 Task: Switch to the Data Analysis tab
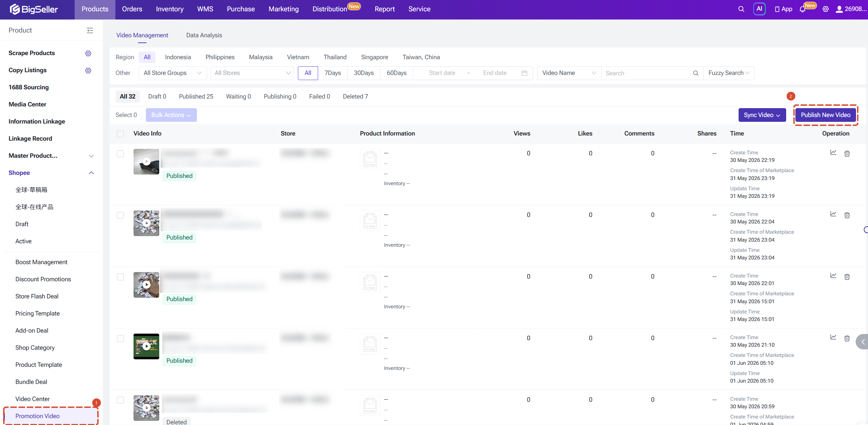click(x=204, y=35)
